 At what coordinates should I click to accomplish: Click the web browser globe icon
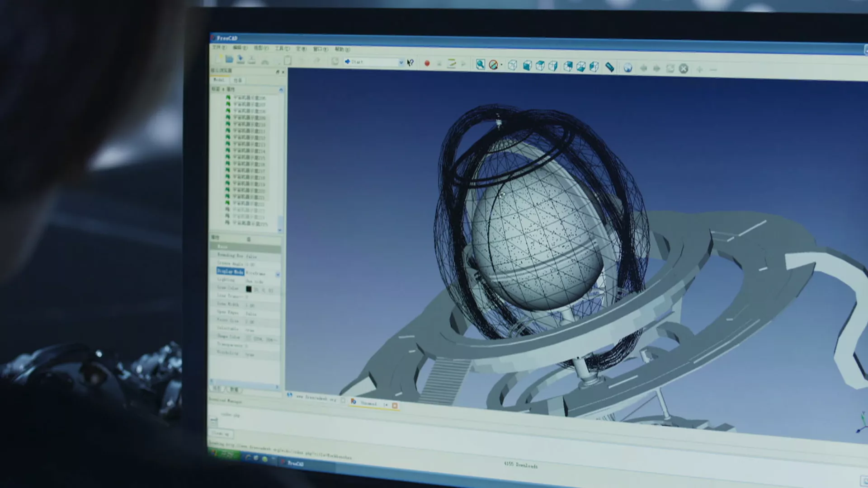(628, 68)
